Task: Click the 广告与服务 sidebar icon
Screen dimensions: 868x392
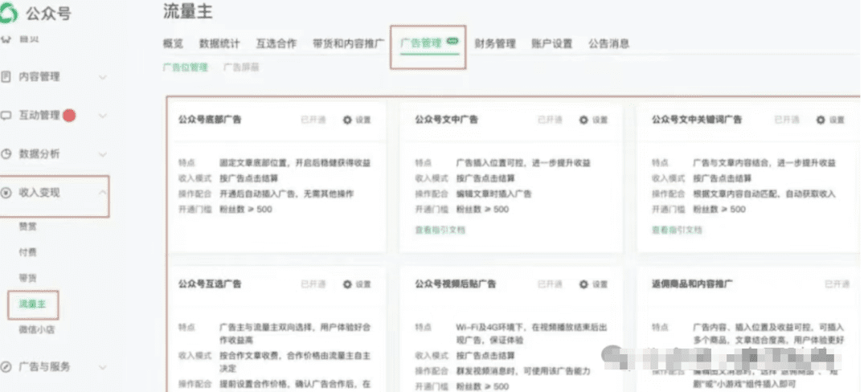Action: 6,367
